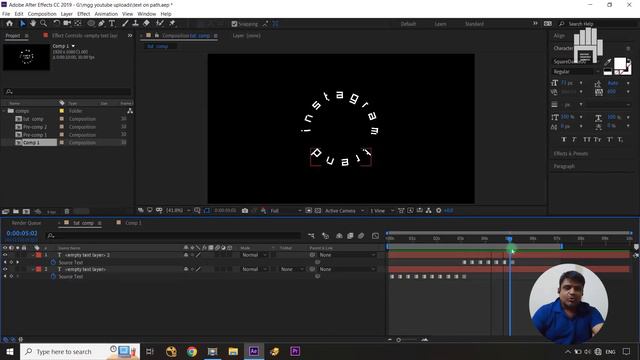The image size is (640, 360).
Task: Hide layer 1 empty text layer 2
Action: pyautogui.click(x=5, y=255)
